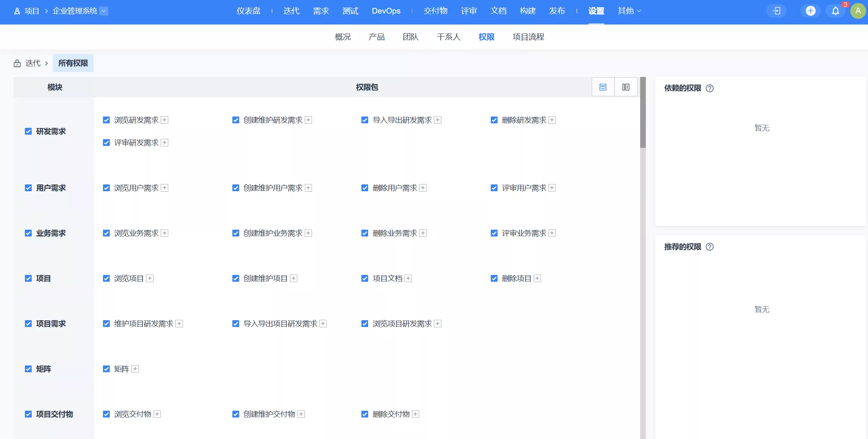868x439 pixels.
Task: Expand 浏览研发需求 permission details plus
Action: (164, 120)
